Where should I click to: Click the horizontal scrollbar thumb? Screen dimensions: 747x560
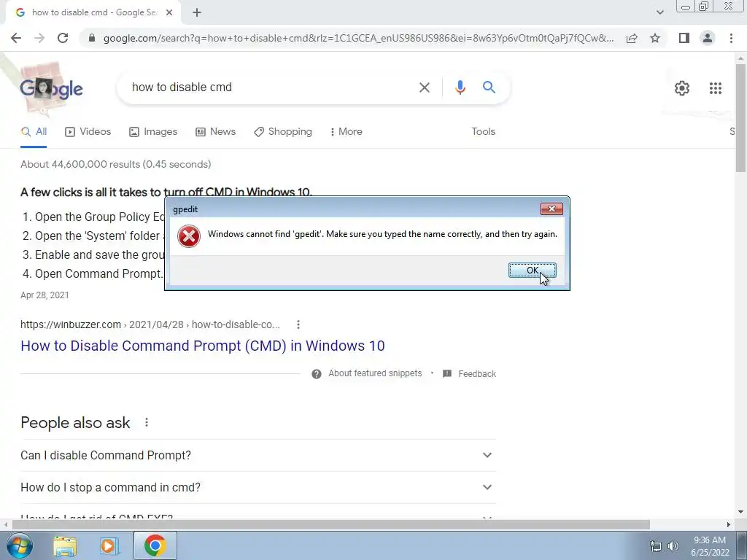tap(330, 524)
